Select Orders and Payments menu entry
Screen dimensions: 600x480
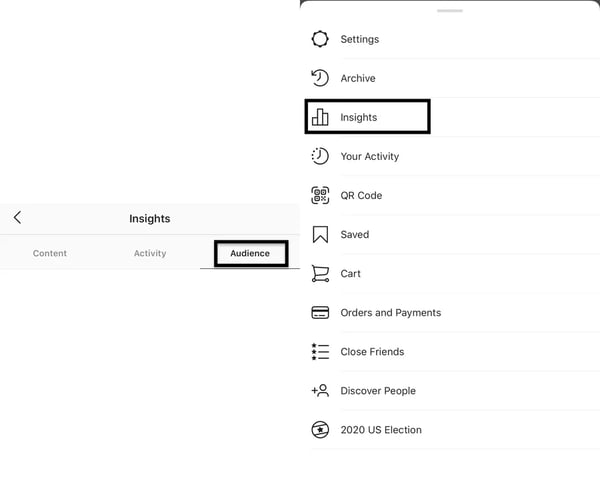click(390, 312)
